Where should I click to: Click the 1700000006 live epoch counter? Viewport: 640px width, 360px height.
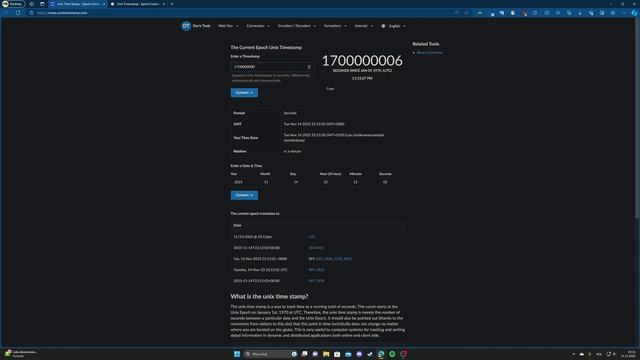click(x=362, y=61)
